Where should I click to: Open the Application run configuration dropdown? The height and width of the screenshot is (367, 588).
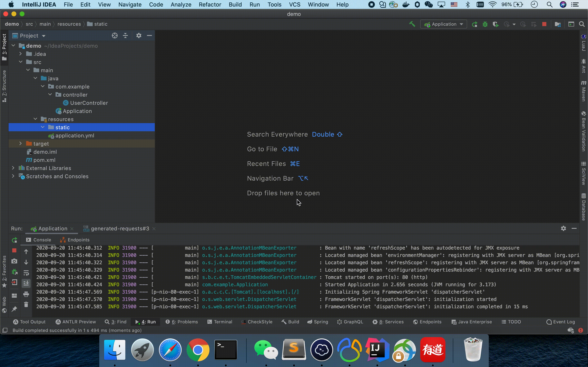coord(444,24)
